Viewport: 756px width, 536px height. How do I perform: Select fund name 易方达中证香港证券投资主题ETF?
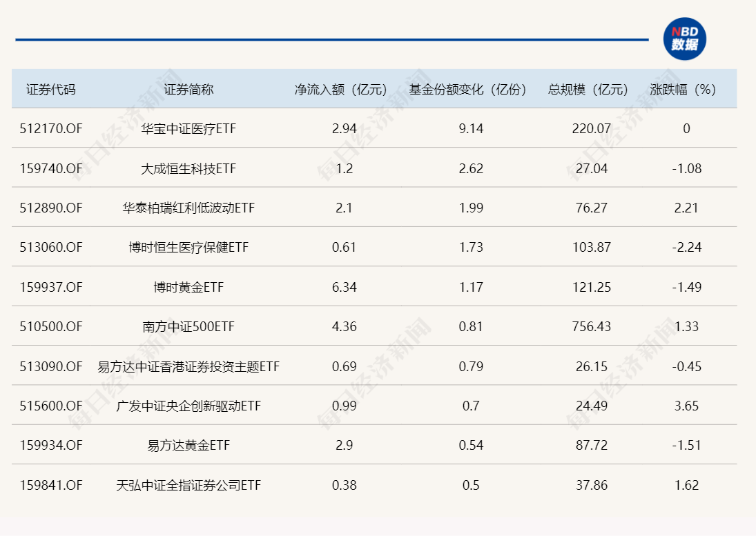188,367
